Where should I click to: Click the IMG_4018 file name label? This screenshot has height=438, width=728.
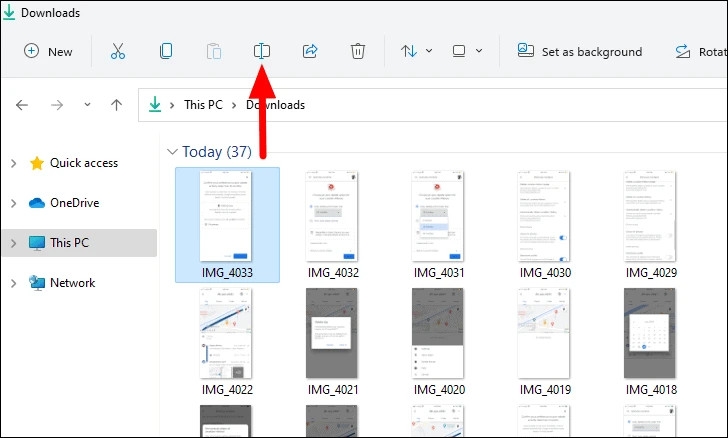(x=651, y=390)
